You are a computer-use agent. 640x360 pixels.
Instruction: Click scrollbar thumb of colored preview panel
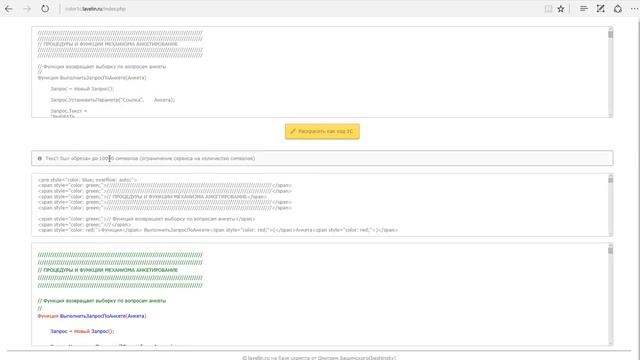pos(610,250)
